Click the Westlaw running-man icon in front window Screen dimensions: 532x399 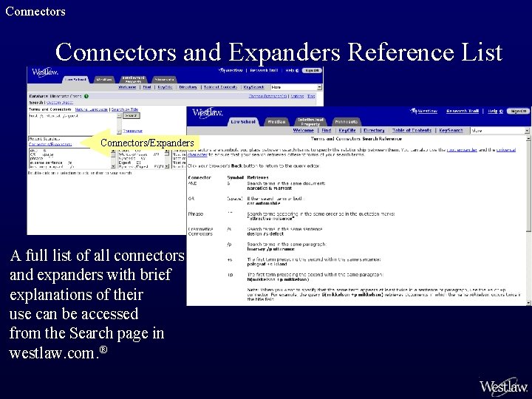413,111
